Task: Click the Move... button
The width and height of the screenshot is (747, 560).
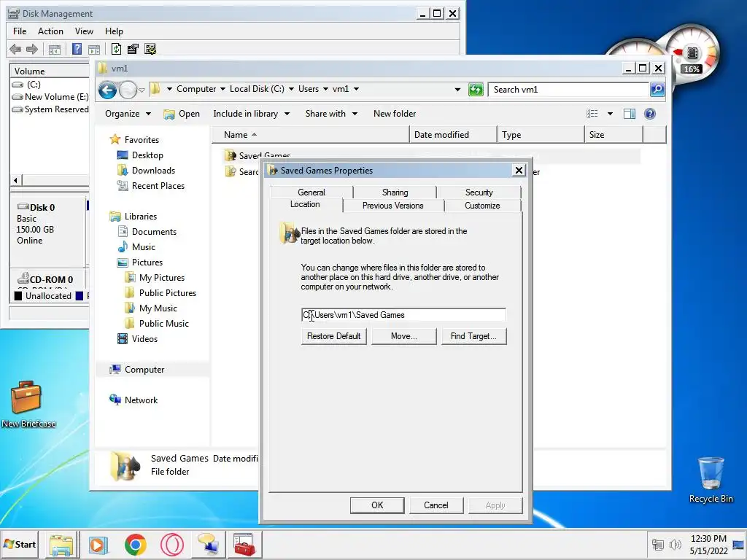Action: coord(404,336)
